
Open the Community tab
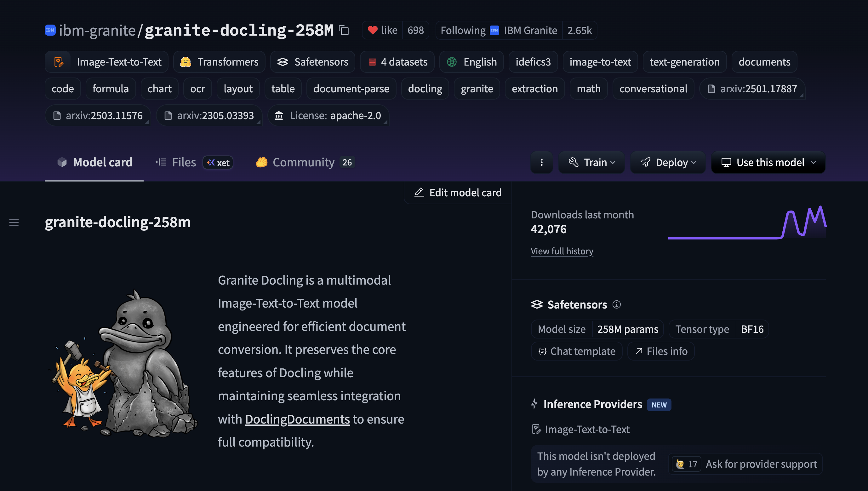(303, 162)
